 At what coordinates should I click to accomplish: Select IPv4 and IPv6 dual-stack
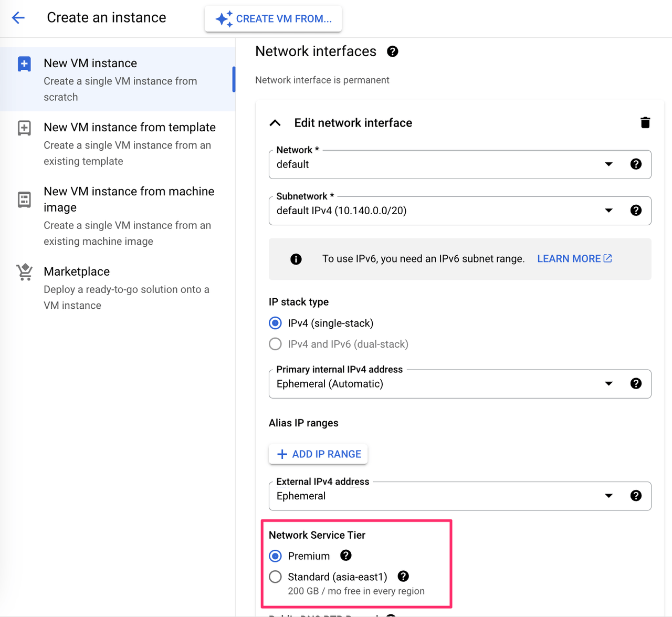tap(275, 344)
